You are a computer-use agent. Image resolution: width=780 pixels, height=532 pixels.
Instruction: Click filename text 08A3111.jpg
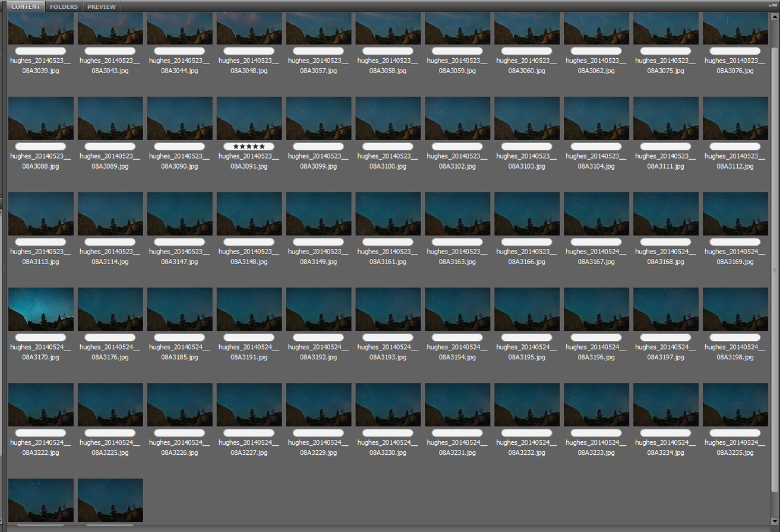(666, 166)
